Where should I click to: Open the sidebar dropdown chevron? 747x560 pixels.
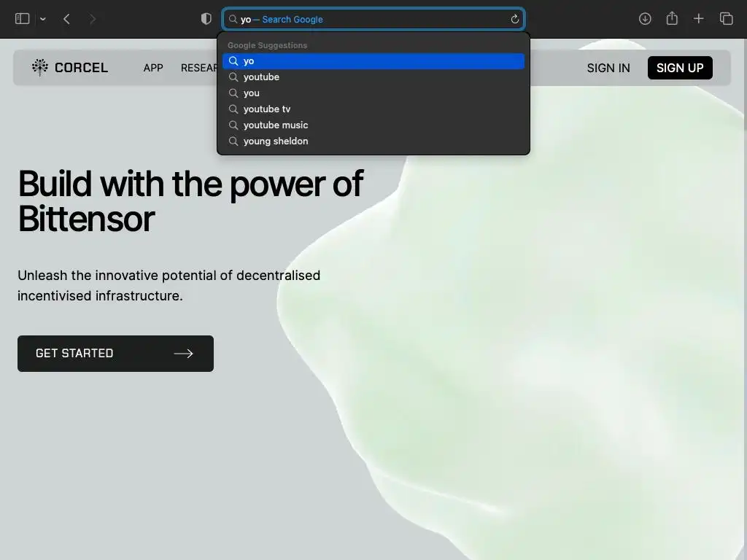43,19
